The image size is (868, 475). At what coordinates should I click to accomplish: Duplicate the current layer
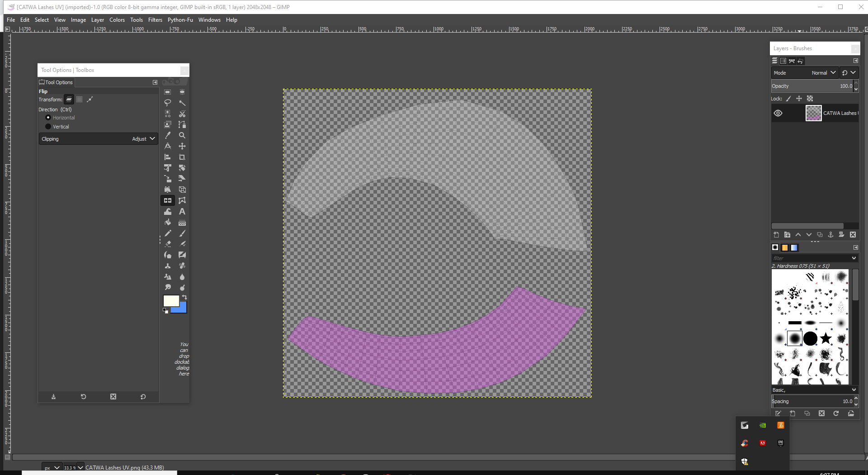point(820,235)
